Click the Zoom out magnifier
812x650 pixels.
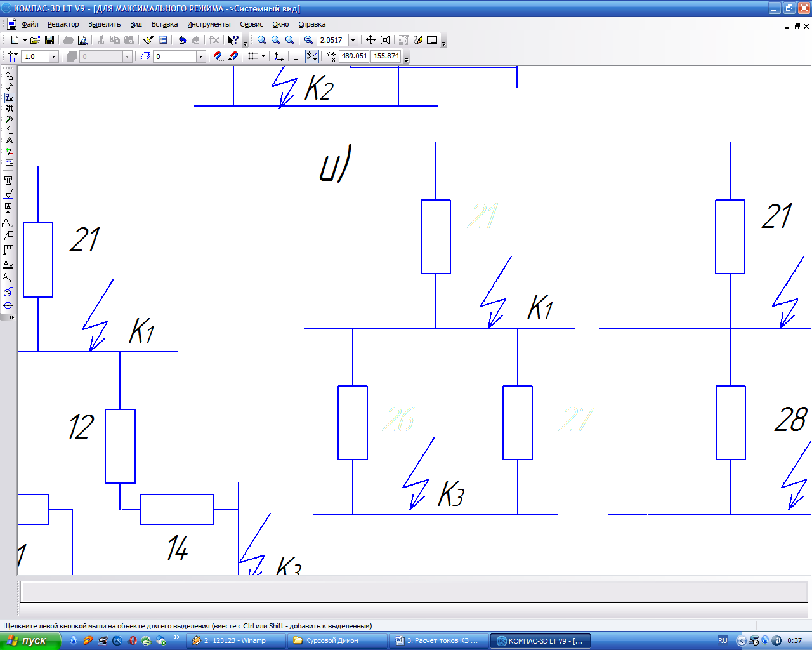[x=290, y=40]
